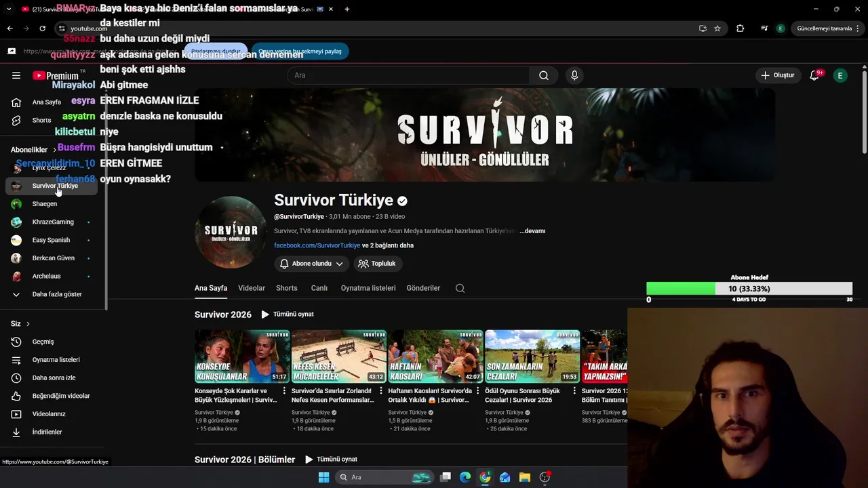Open Easy Spanish subscription channel
Viewport: 868px width, 488px height.
52,240
